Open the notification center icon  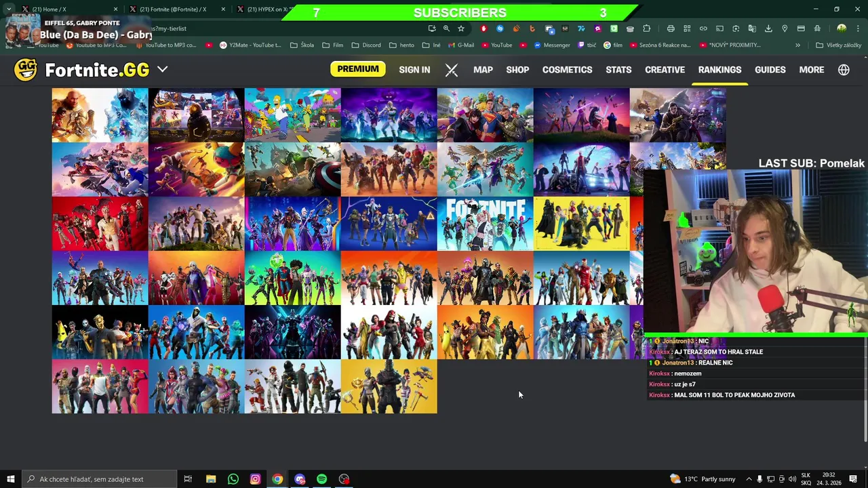[853, 479]
